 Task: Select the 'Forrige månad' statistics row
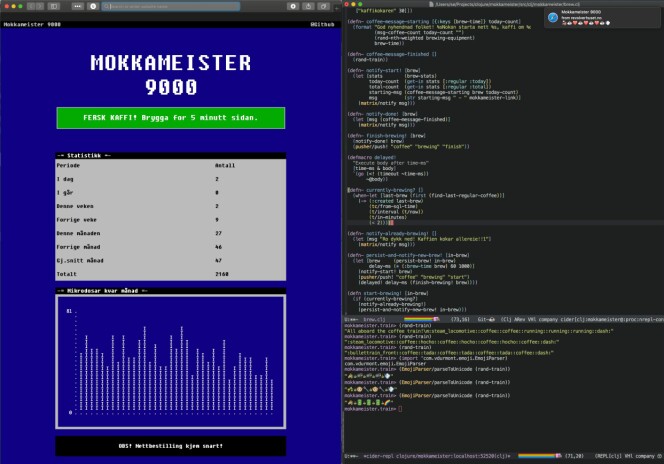tap(171, 247)
